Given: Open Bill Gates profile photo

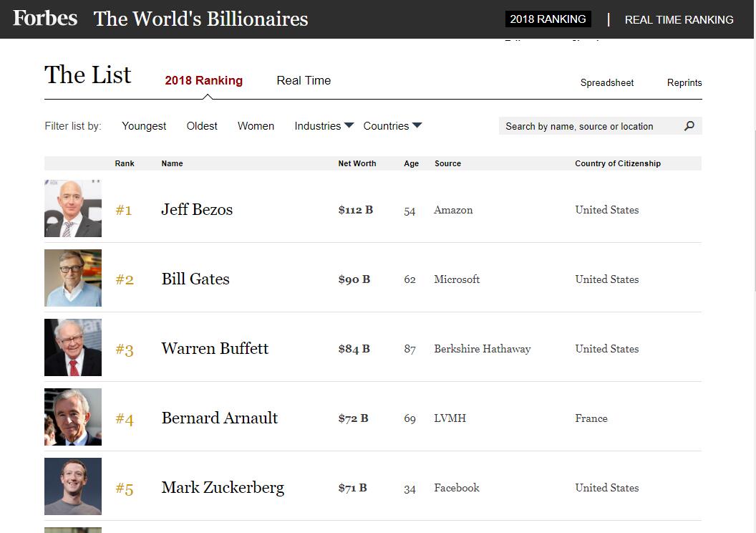Looking at the screenshot, I should pos(73,278).
